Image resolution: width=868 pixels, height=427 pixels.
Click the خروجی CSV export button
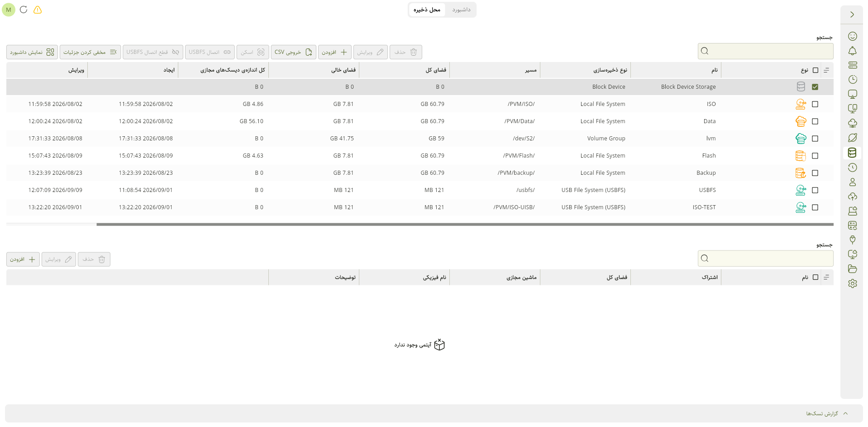pyautogui.click(x=293, y=52)
